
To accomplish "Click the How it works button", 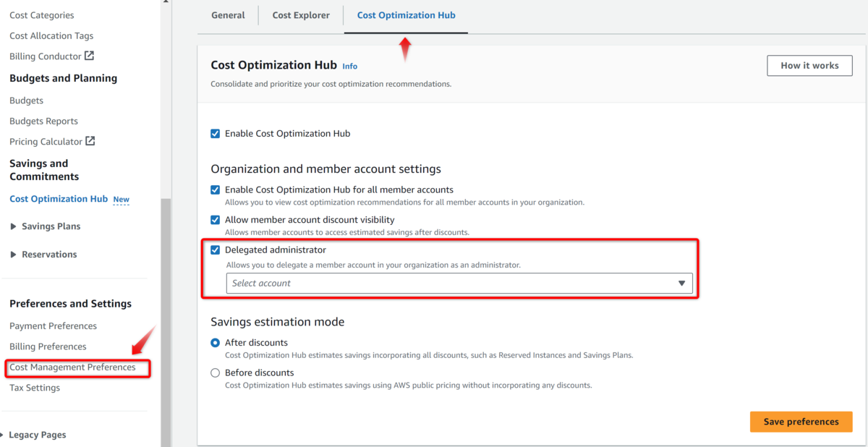I will coord(809,65).
